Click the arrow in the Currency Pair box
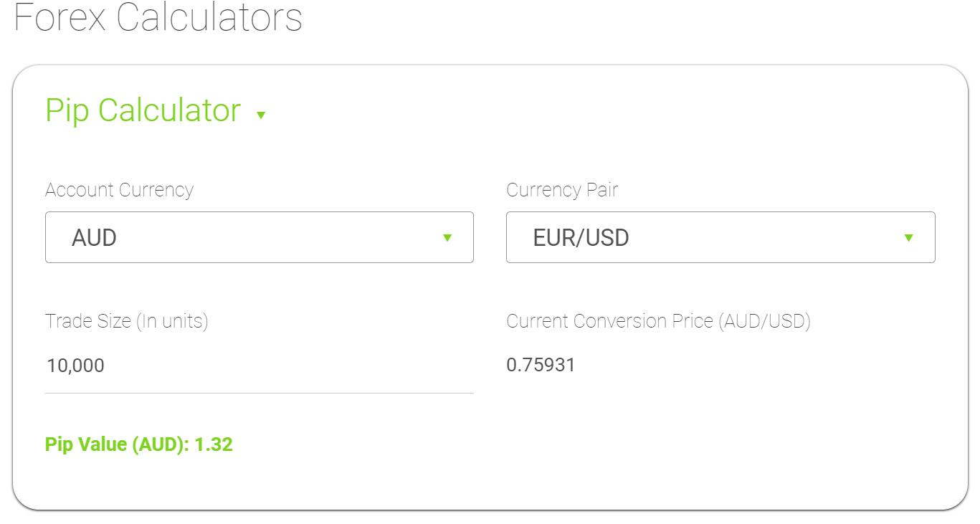The height and width of the screenshot is (524, 980). click(908, 238)
